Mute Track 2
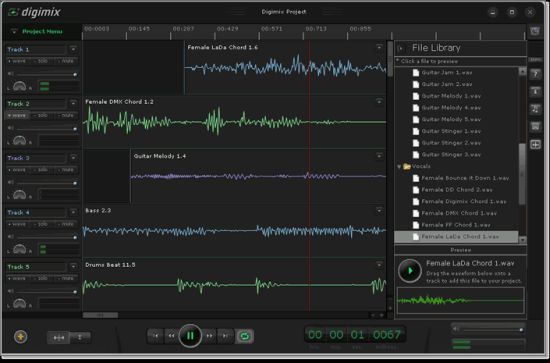 click(66, 115)
